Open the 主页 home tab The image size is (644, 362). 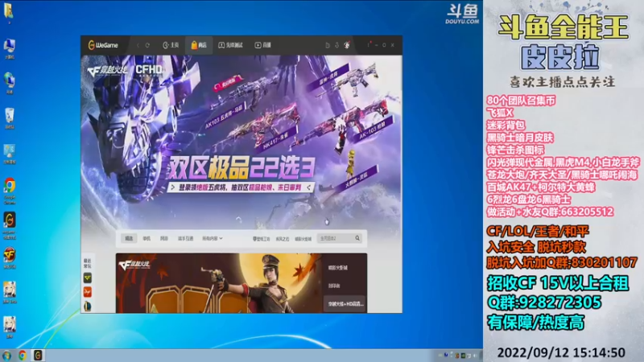click(x=171, y=45)
